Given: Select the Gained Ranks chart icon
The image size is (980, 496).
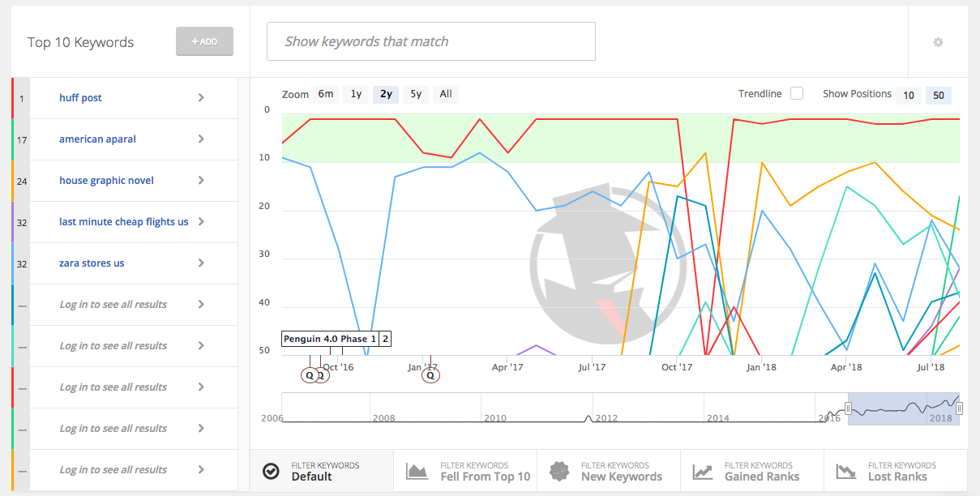Looking at the screenshot, I should pyautogui.click(x=701, y=471).
